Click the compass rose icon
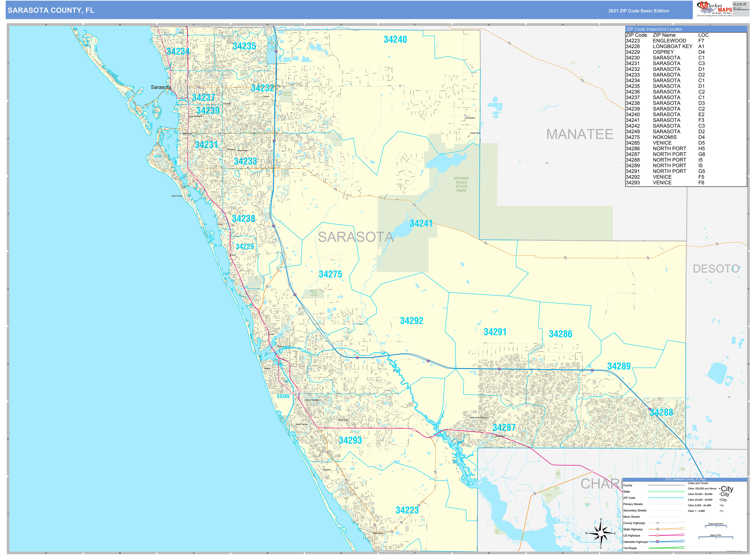Screen dimensions: 756x555 click(x=601, y=533)
